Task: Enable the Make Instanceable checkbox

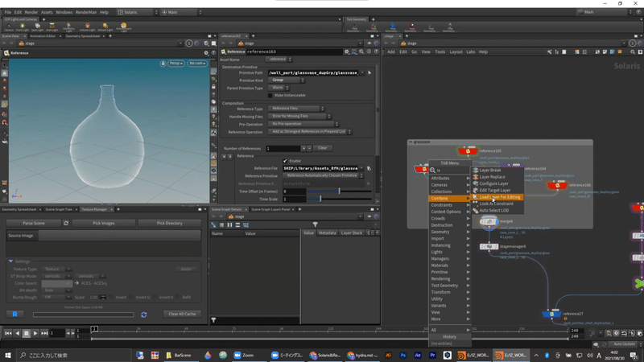Action: click(270, 95)
